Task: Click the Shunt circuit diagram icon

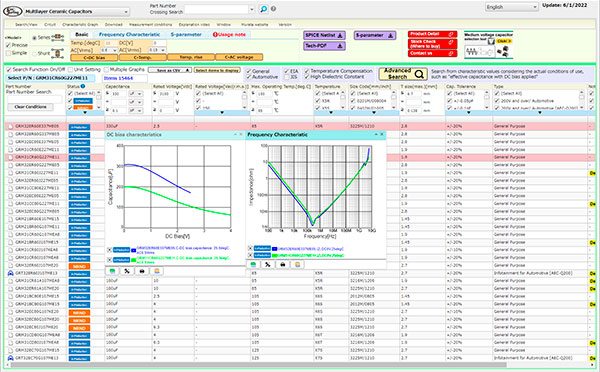Action: 58,53
